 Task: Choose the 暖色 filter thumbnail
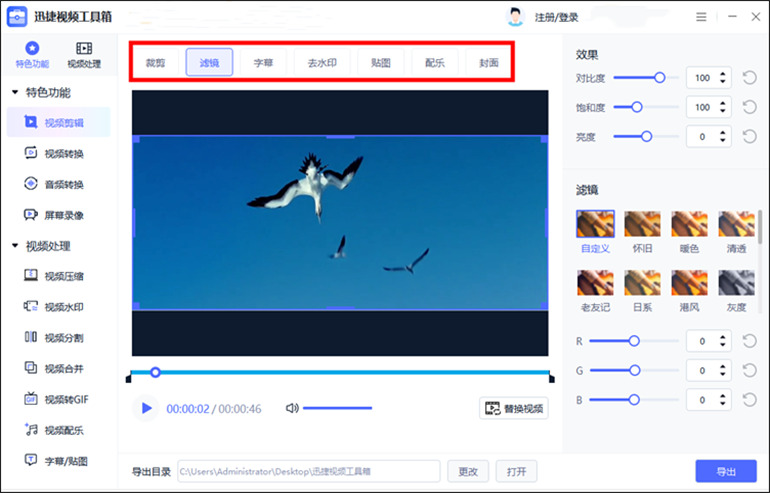point(689,224)
